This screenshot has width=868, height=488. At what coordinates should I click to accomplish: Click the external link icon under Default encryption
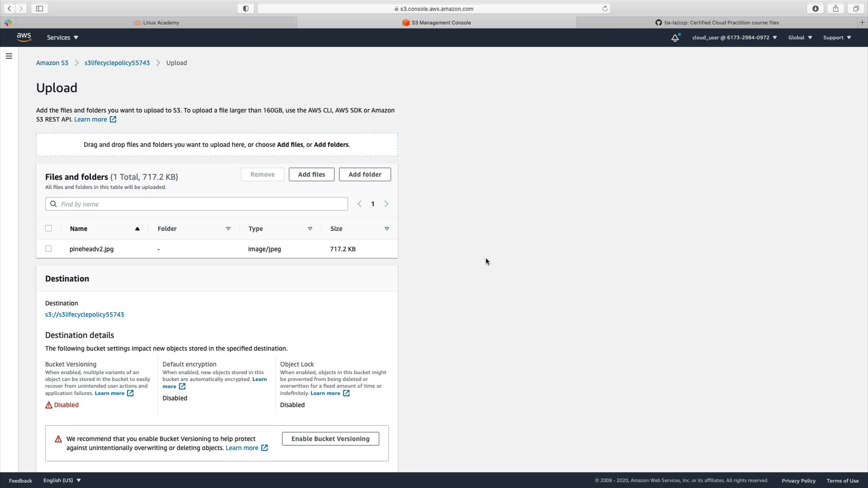coord(182,386)
